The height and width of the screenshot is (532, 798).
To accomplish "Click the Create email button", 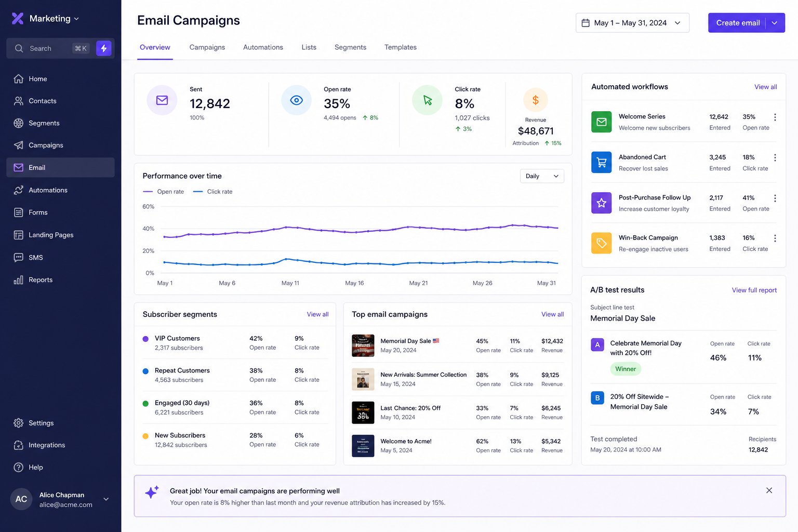I will (x=738, y=23).
